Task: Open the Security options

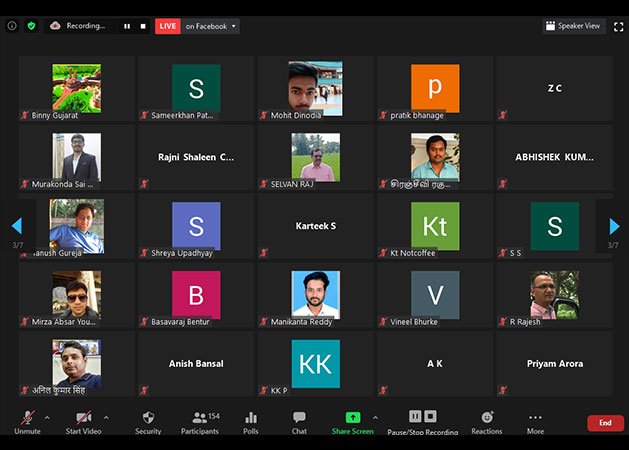Action: pos(148,421)
